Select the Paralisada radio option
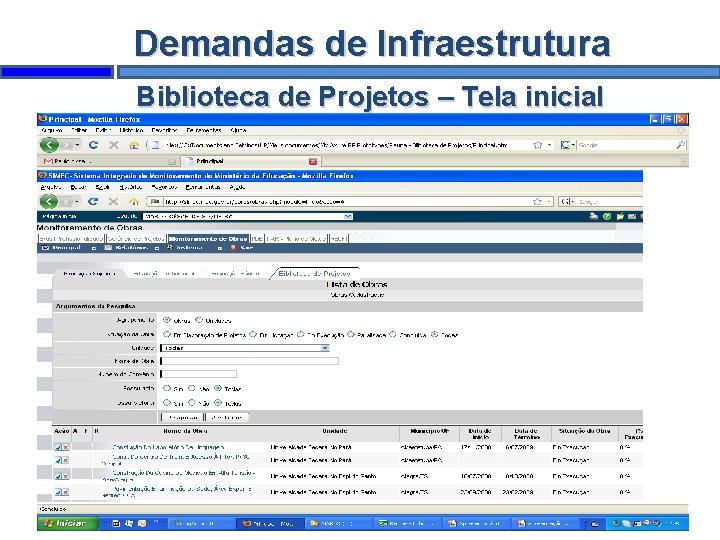Screen dimensions: 720x540 point(351,334)
